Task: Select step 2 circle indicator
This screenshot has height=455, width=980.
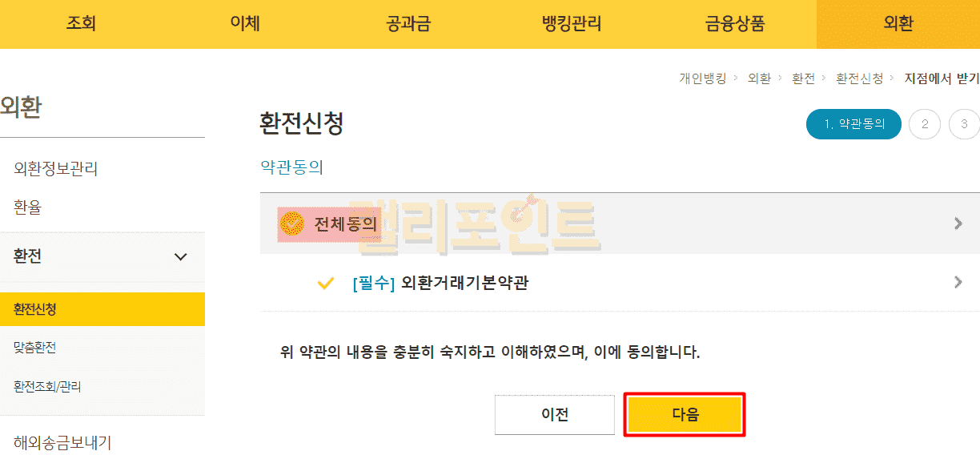Action: [x=925, y=124]
